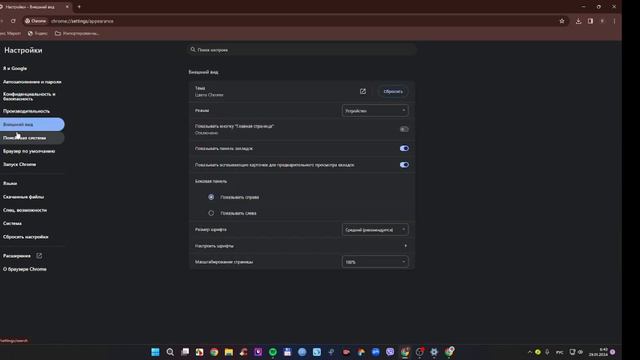Open Поисковая система section
The width and height of the screenshot is (640, 360).
pos(32,138)
